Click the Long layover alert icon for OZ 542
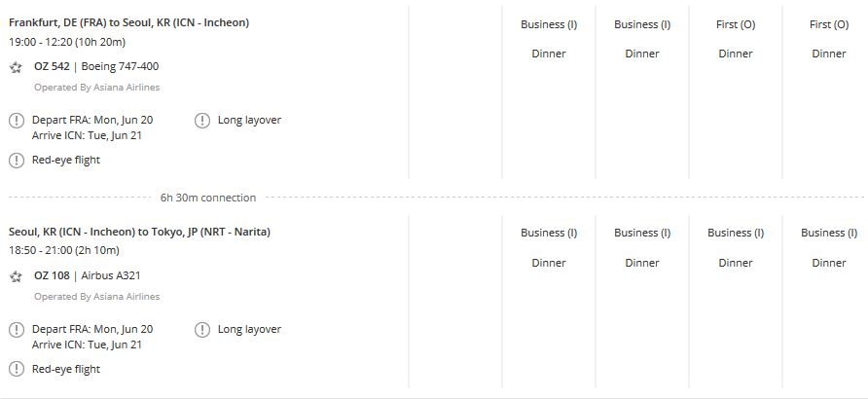 (202, 121)
